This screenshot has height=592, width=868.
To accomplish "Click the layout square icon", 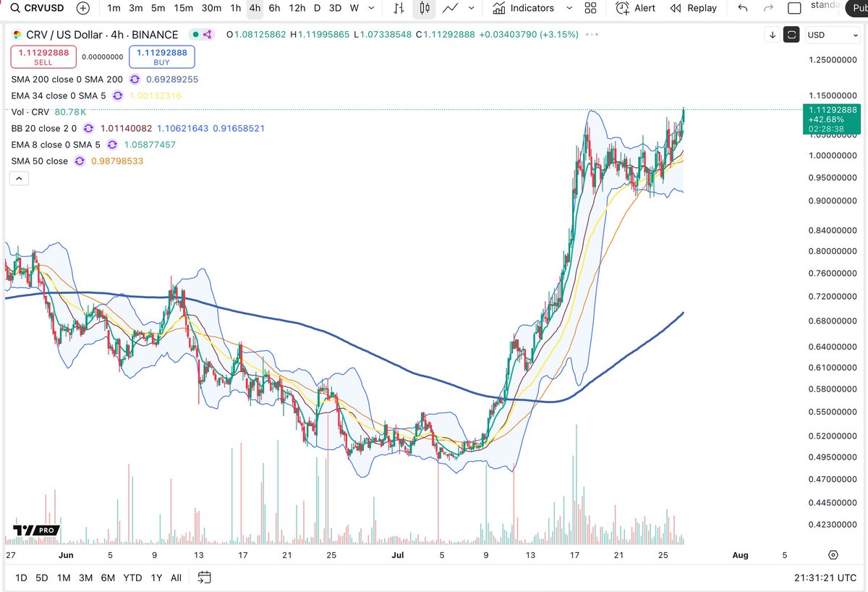I will tap(794, 9).
